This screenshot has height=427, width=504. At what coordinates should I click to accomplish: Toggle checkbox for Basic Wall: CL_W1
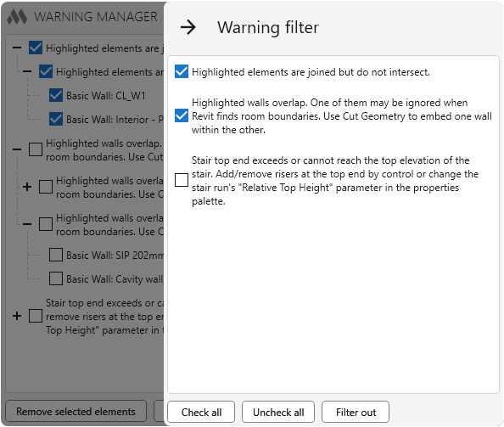[56, 95]
